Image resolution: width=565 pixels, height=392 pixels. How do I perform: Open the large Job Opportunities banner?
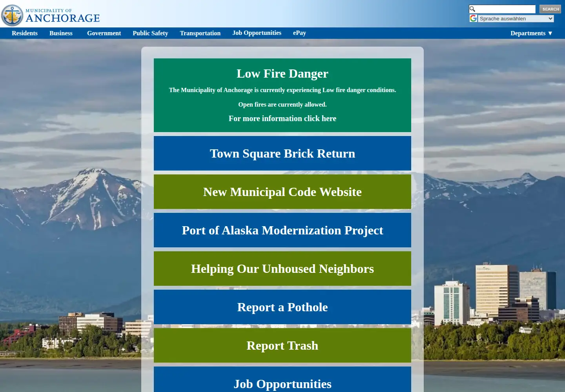click(282, 379)
